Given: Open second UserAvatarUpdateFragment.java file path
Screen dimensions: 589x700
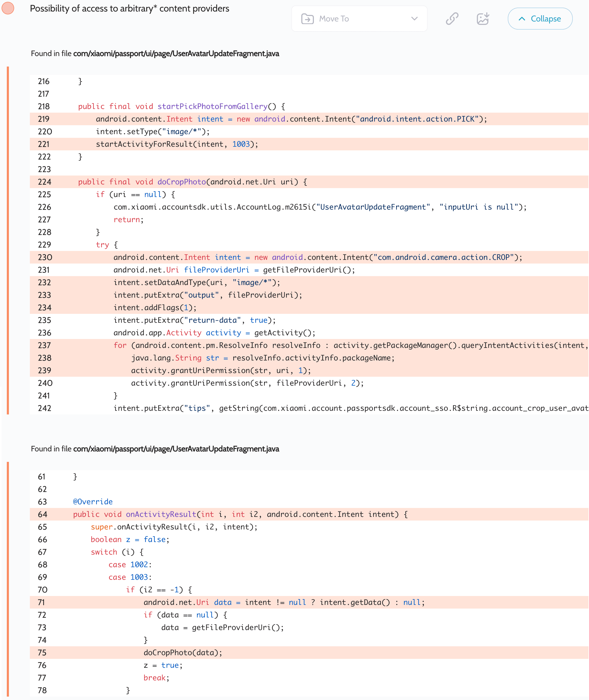Looking at the screenshot, I should pyautogui.click(x=176, y=449).
